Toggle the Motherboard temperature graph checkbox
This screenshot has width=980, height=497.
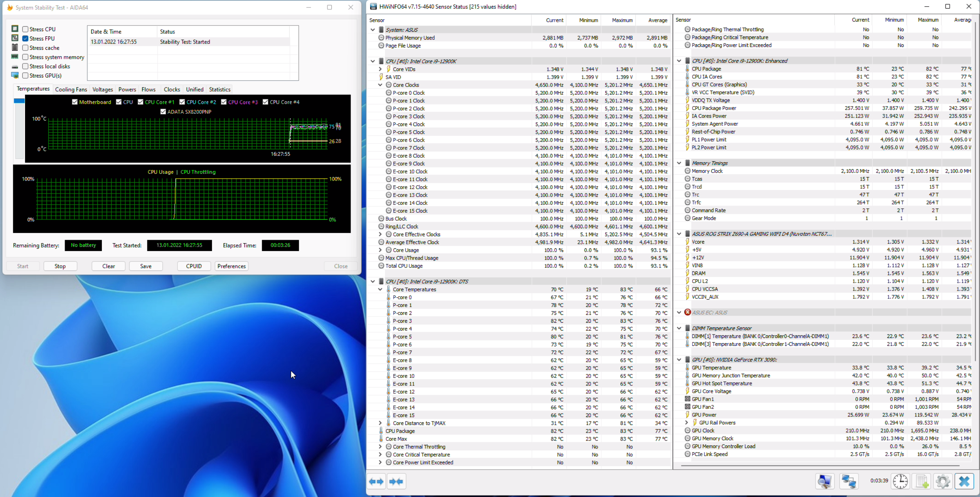[x=75, y=102]
